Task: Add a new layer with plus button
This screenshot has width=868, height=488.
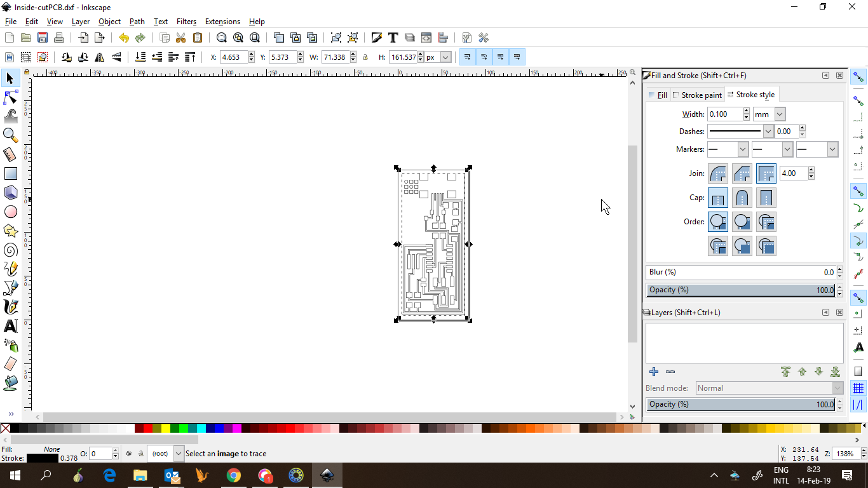Action: point(653,372)
